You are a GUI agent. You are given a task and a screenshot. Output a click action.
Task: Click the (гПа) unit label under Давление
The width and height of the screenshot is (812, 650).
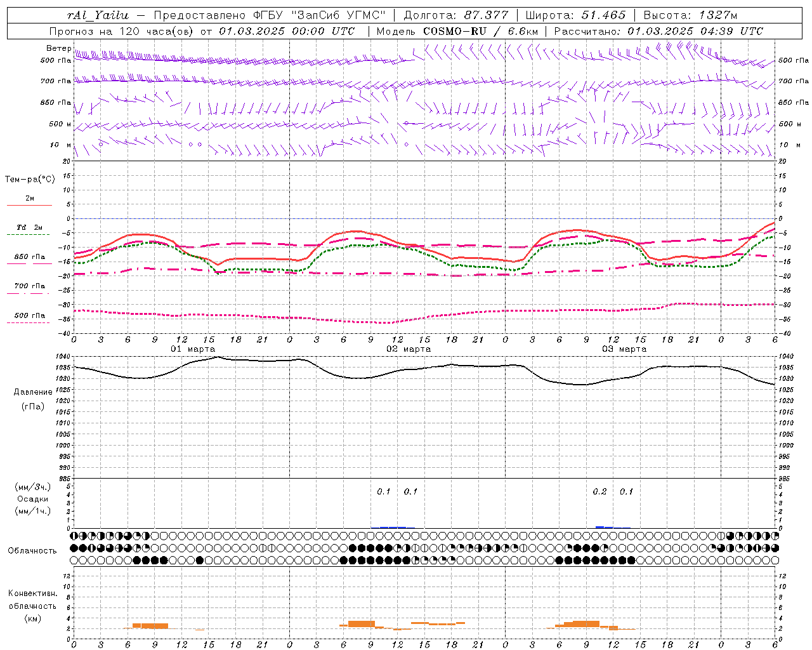coord(33,406)
